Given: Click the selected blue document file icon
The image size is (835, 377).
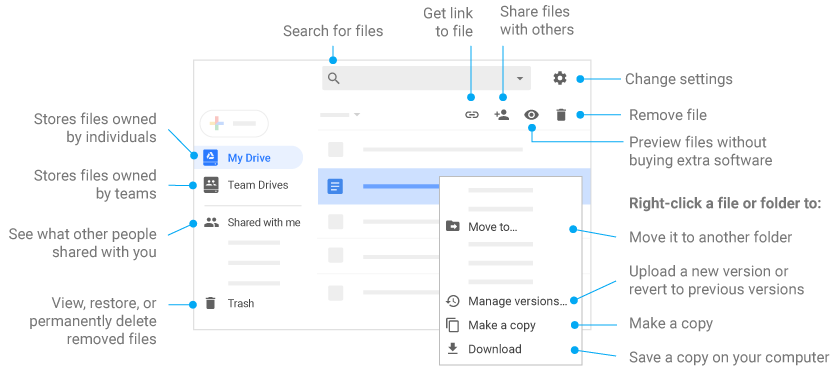Looking at the screenshot, I should click(335, 186).
